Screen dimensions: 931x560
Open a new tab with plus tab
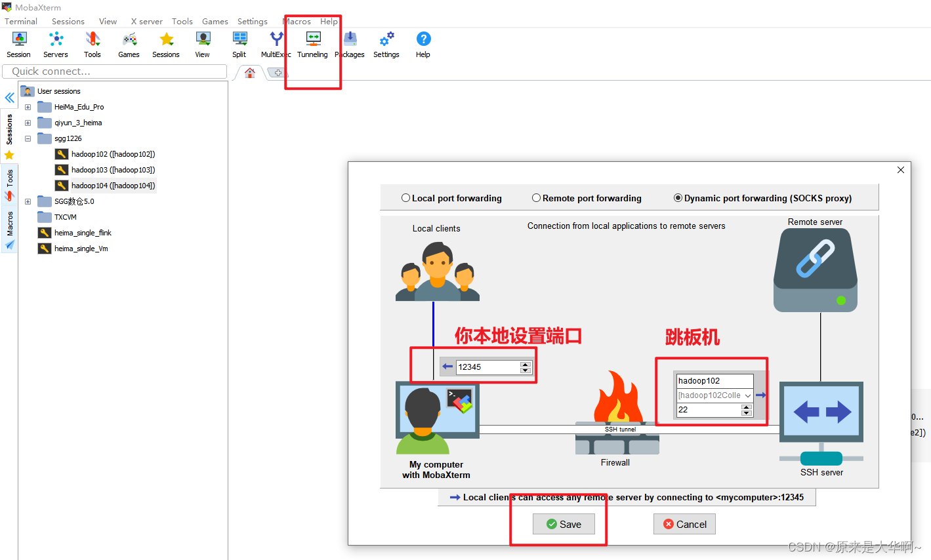(278, 73)
